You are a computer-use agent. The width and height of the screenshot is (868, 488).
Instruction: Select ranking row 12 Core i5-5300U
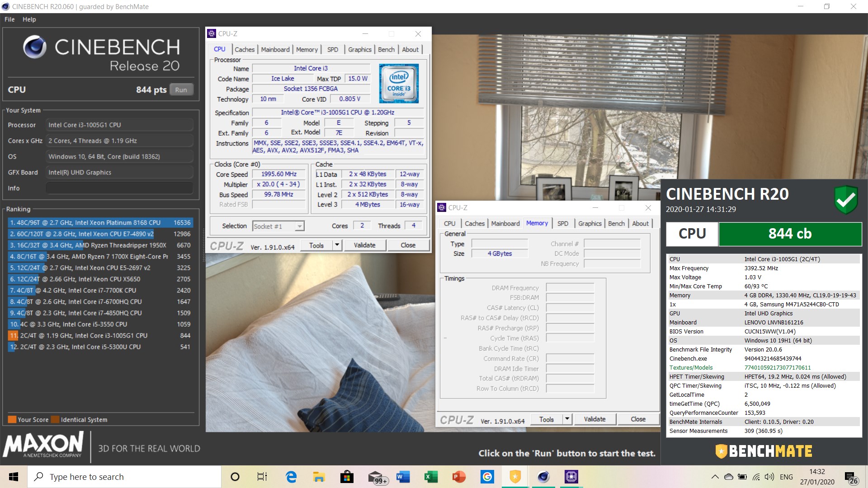point(100,347)
